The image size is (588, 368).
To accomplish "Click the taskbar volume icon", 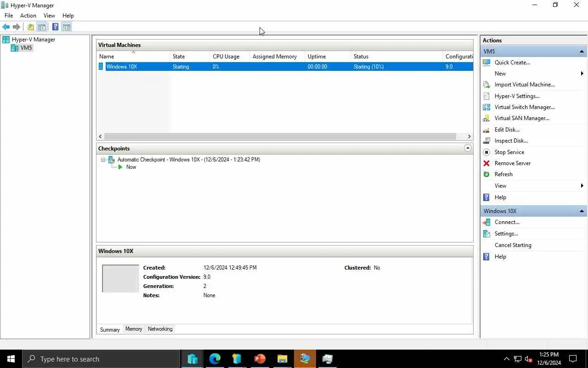I will [529, 359].
